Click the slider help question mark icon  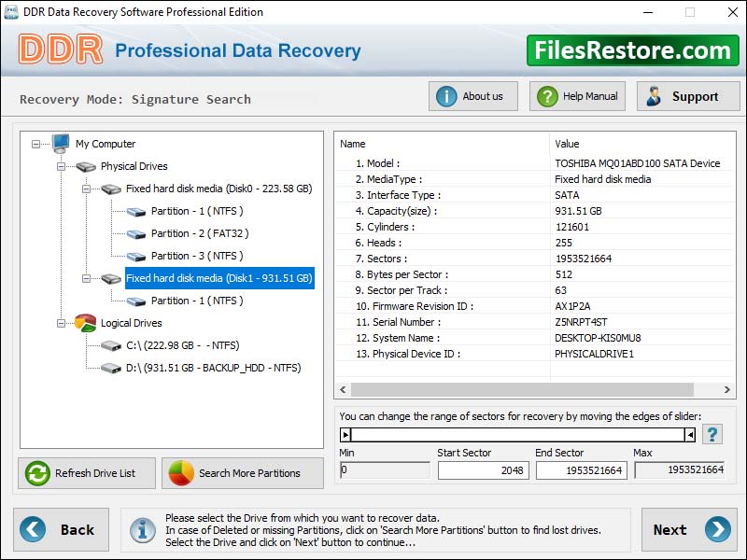pos(712,434)
